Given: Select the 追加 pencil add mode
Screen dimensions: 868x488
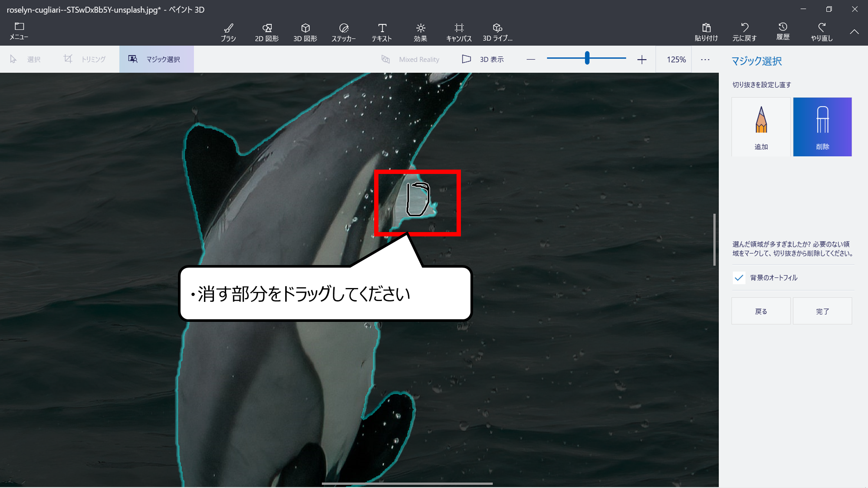Looking at the screenshot, I should click(761, 127).
